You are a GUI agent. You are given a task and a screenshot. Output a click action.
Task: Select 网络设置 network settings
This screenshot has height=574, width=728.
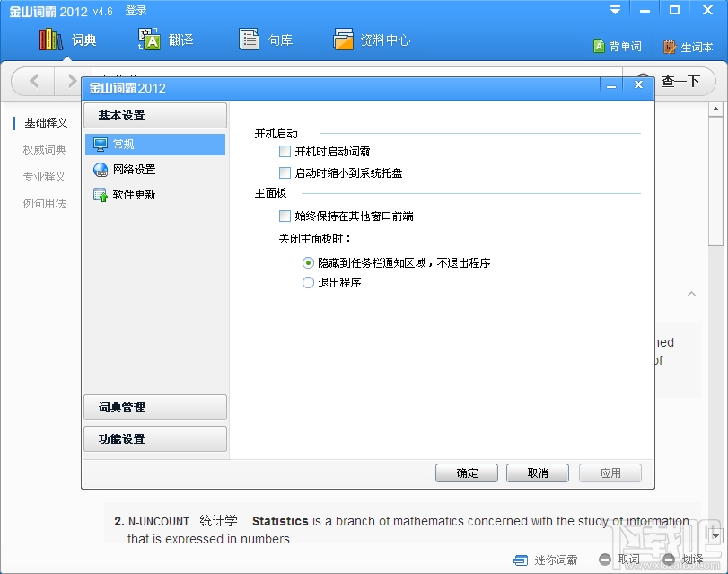click(135, 169)
